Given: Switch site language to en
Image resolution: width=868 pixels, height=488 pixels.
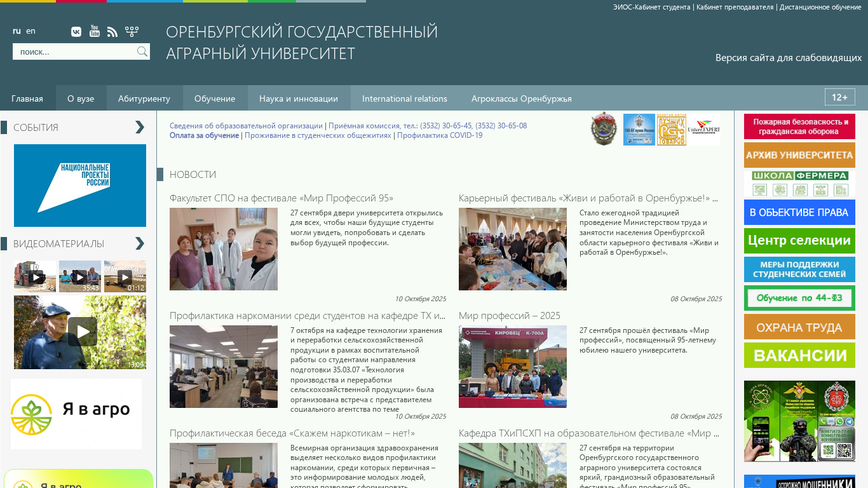Looking at the screenshot, I should pos(31,31).
